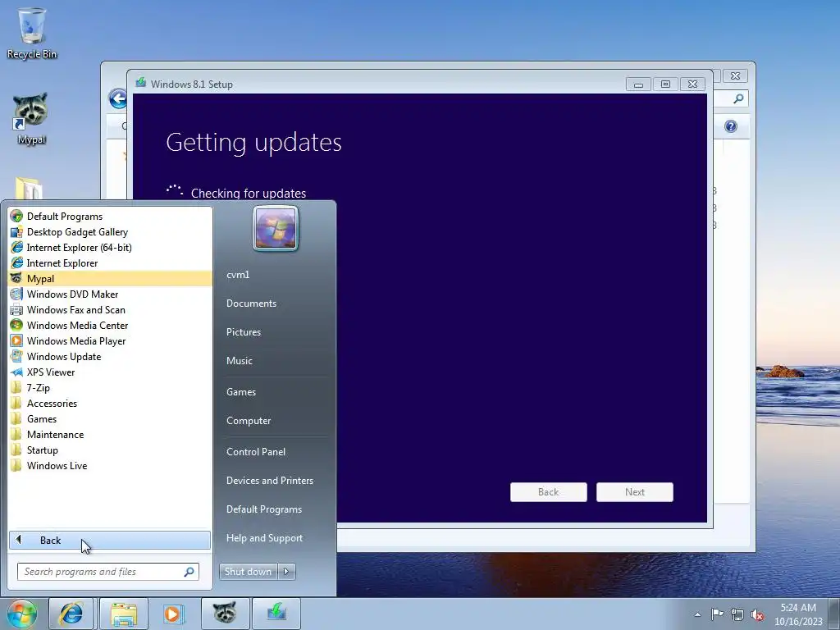The height and width of the screenshot is (630, 840).
Task: Click Show desktop at the taskbar's end
Action: click(x=834, y=614)
